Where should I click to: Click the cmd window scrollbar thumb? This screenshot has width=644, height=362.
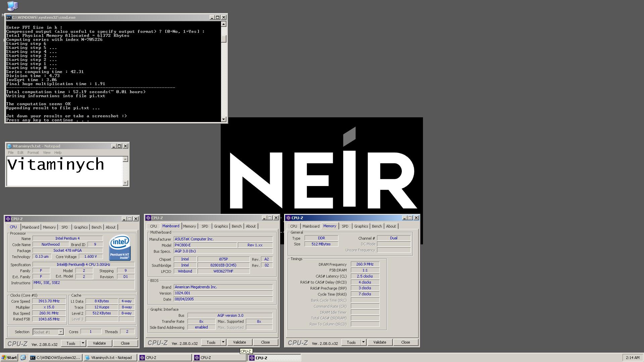coord(224,39)
